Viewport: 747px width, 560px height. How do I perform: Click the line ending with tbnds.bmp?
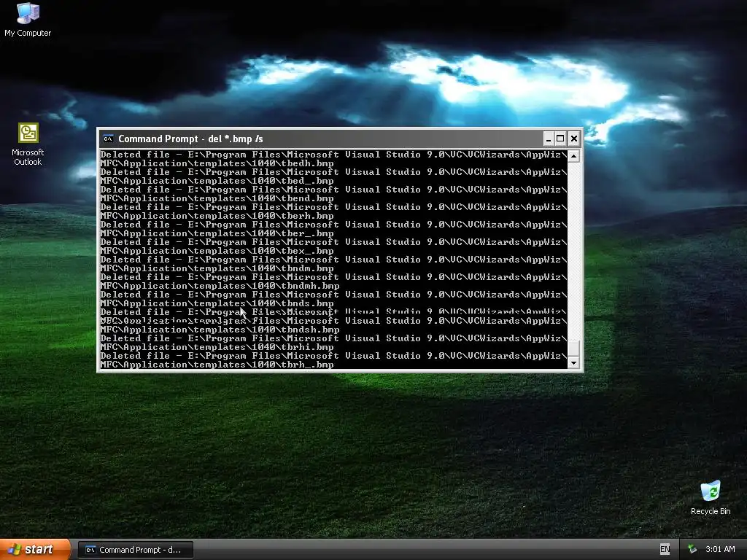217,303
